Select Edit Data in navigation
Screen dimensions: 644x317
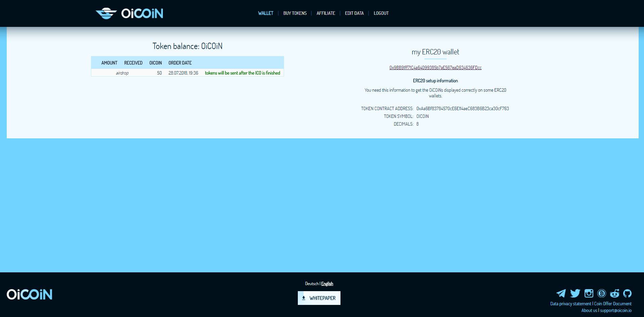pos(354,13)
